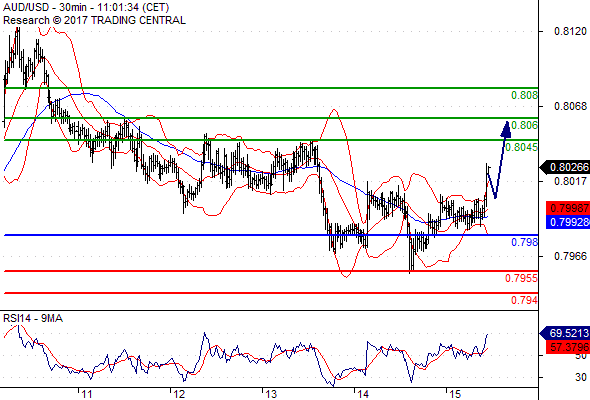Click the date marker 13 on time axis
This screenshot has height=400, width=590.
coord(271,394)
